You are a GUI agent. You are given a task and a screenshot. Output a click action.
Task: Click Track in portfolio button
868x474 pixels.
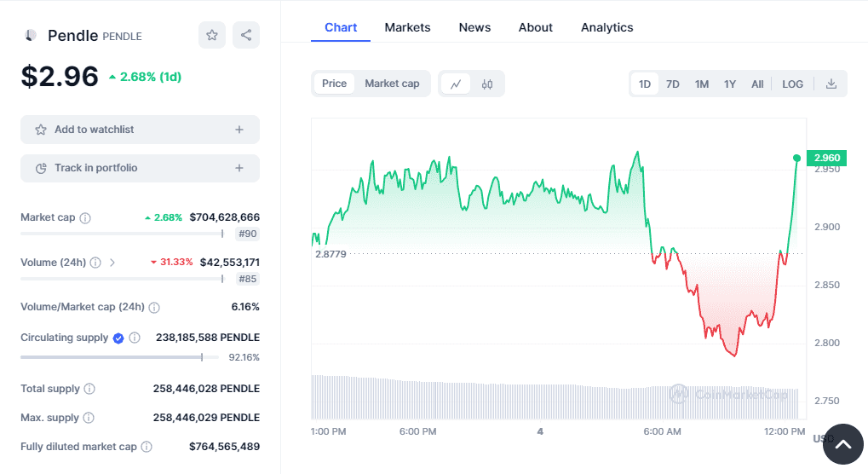click(x=140, y=168)
